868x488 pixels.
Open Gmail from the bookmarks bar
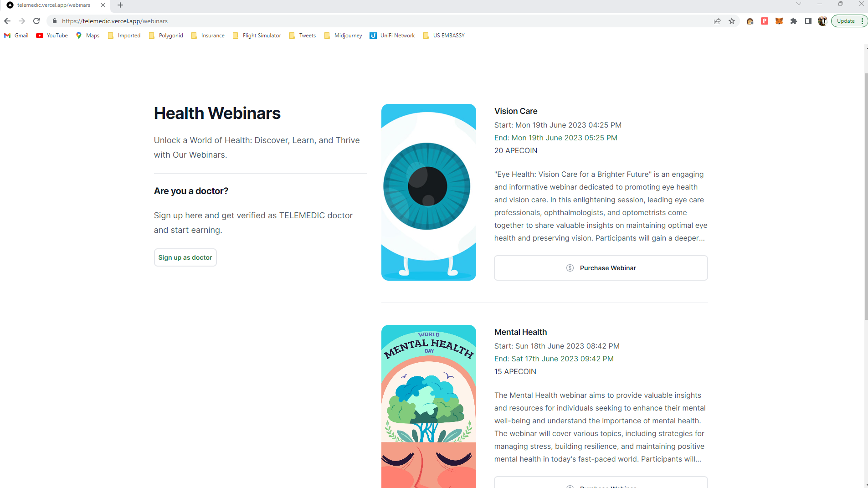tap(16, 35)
